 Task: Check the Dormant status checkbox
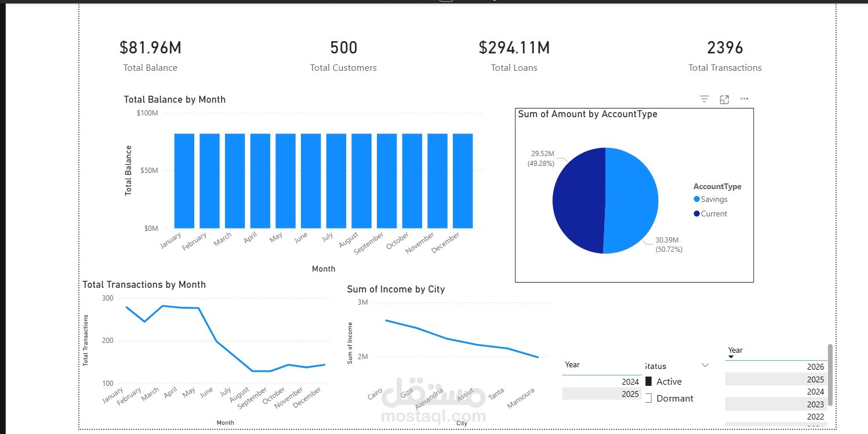[x=649, y=398]
